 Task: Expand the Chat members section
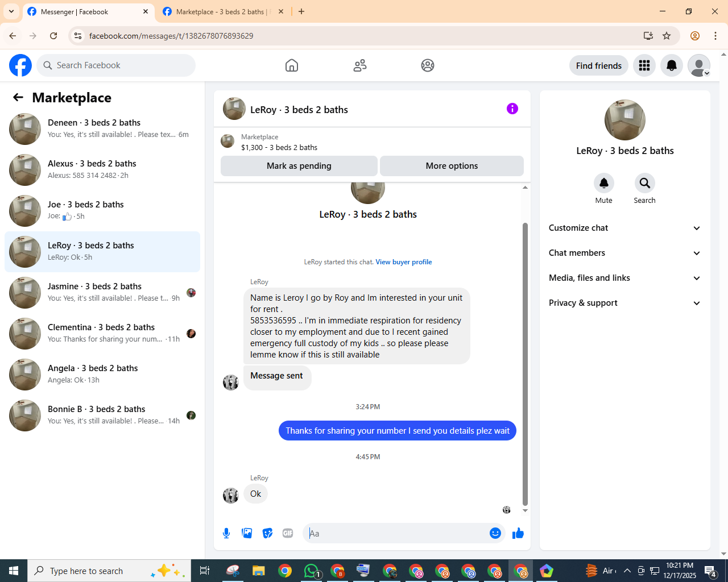tap(625, 253)
